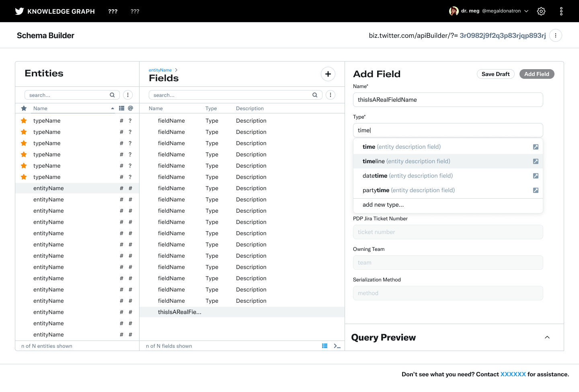Click first typeName hash icon
Image resolution: width=579 pixels, height=392 pixels.
pos(121,121)
